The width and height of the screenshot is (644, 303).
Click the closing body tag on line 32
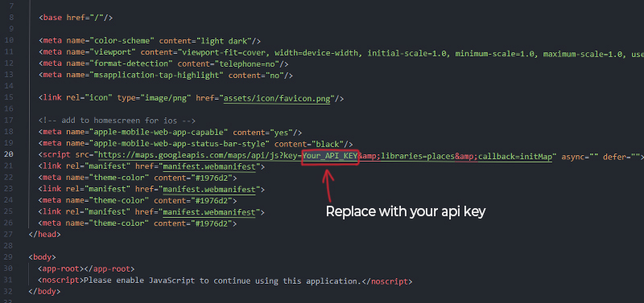pyautogui.click(x=45, y=292)
